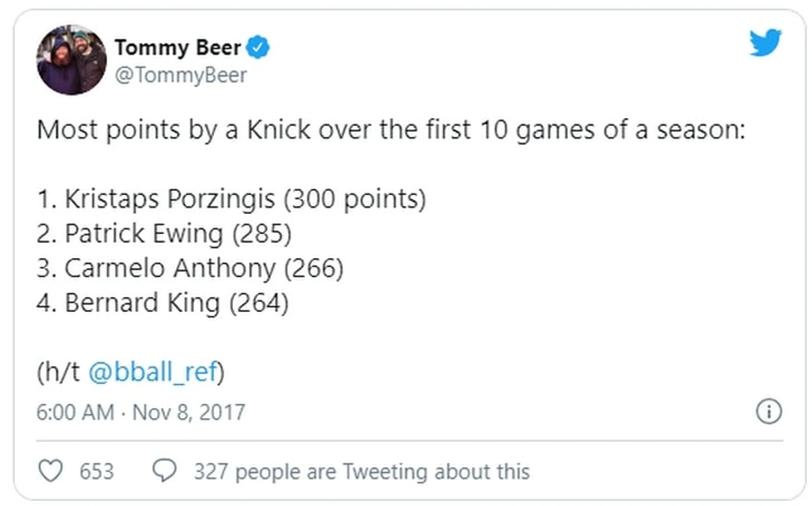Click the horizontal divider above the likes
812x506 pixels.
(409, 441)
